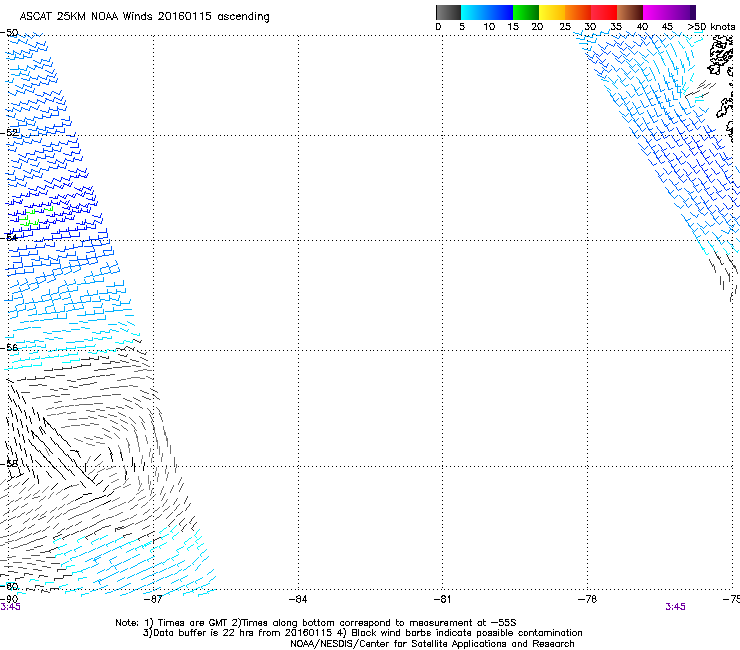Click the '30' legend scale label
Image resolution: width=740 pixels, height=650 pixels.
click(x=590, y=27)
